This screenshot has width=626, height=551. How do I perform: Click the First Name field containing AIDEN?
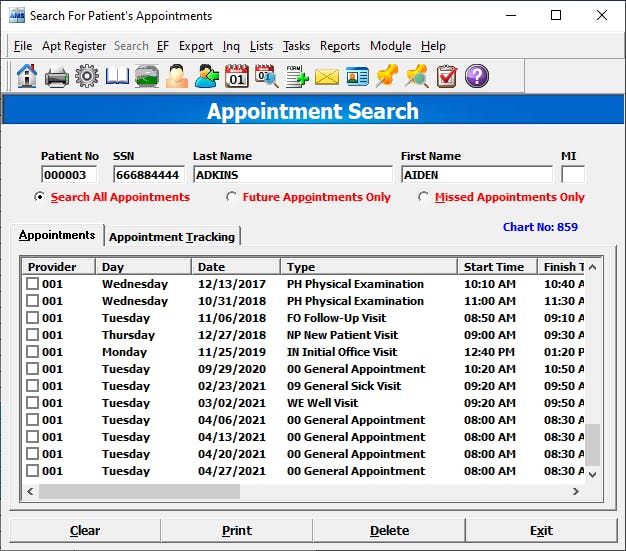477,175
